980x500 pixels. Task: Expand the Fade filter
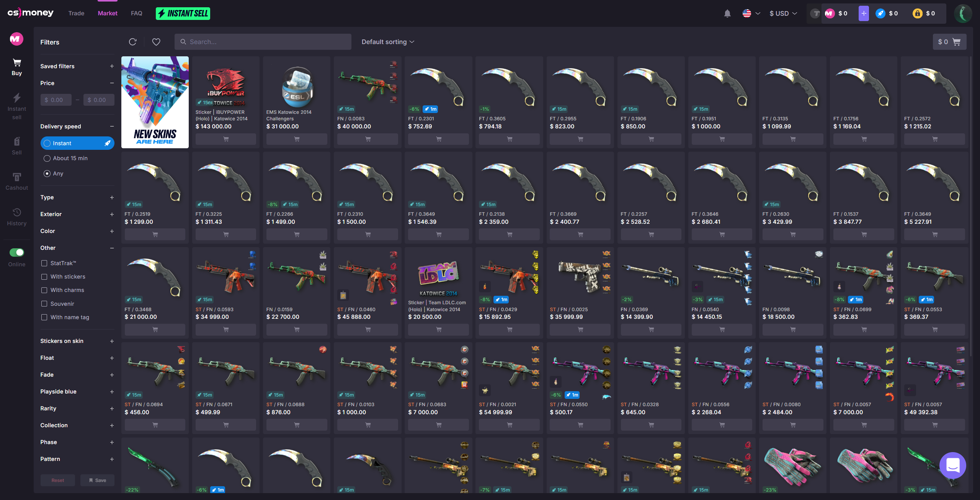click(77, 375)
